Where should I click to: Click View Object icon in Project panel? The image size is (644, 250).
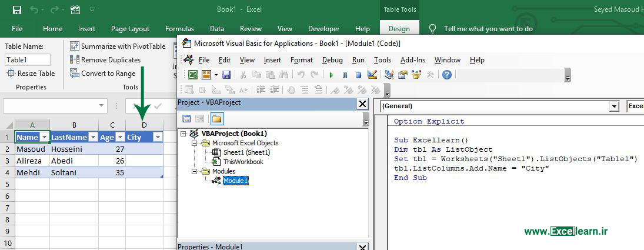pyautogui.click(x=199, y=119)
